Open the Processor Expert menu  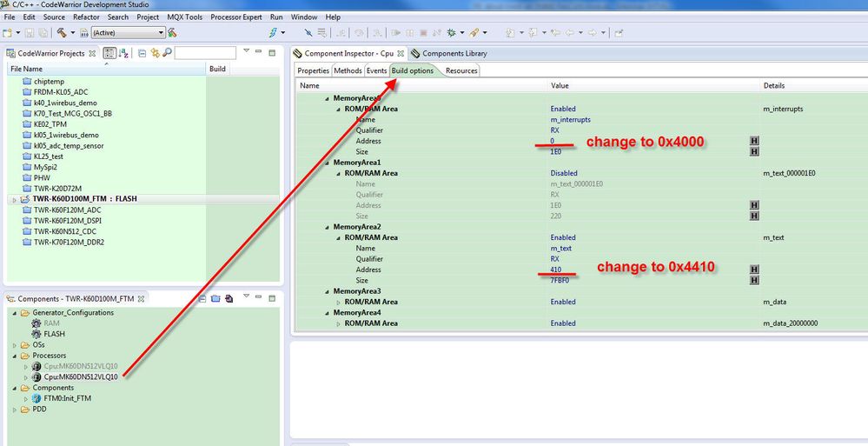point(236,17)
